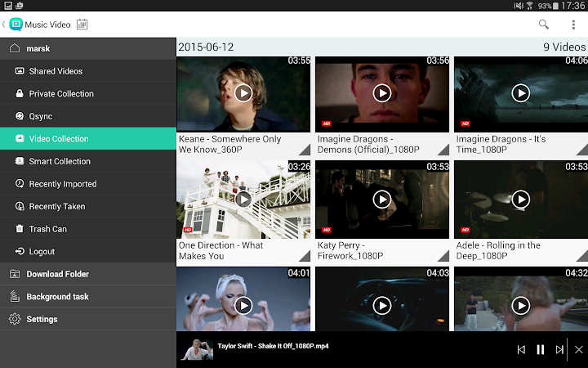Open the Settings label
The height and width of the screenshot is (368, 588).
(x=42, y=319)
